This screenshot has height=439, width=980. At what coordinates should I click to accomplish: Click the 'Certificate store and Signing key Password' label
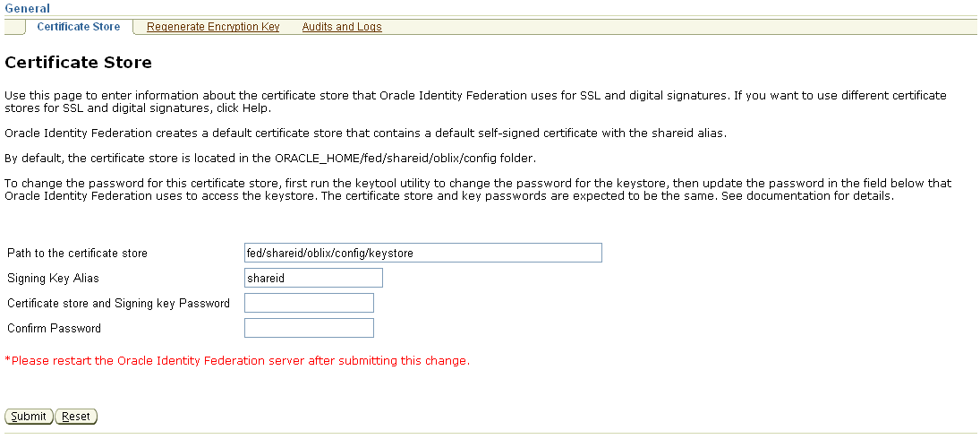click(119, 304)
